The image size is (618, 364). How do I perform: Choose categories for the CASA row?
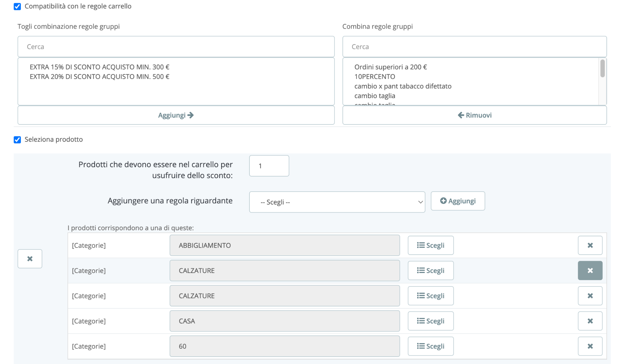click(x=430, y=321)
